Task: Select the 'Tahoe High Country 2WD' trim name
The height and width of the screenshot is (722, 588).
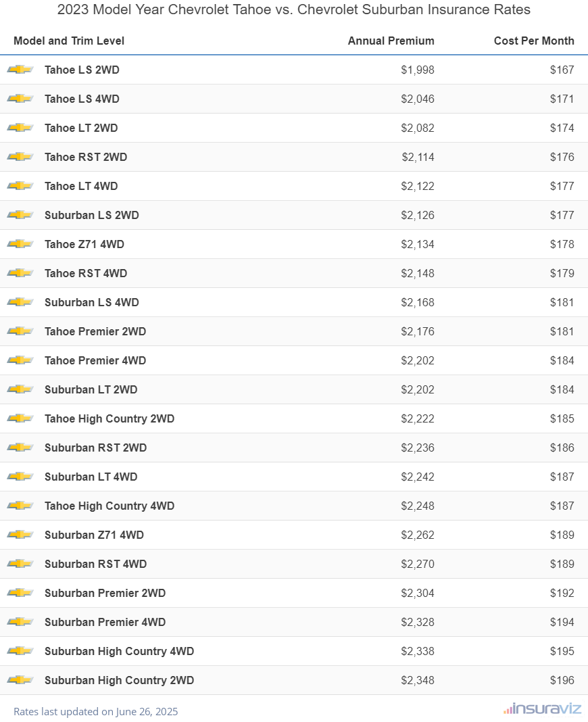Action: pyautogui.click(x=109, y=418)
